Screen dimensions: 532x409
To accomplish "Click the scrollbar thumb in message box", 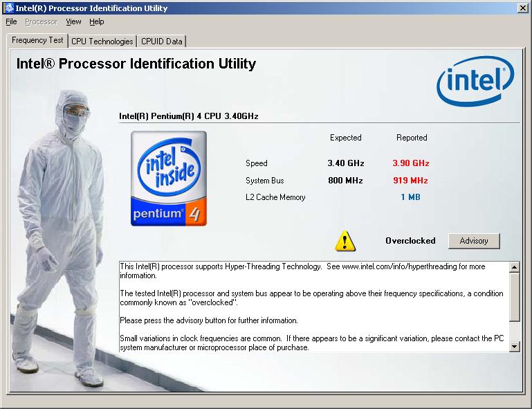I will pos(514,297).
